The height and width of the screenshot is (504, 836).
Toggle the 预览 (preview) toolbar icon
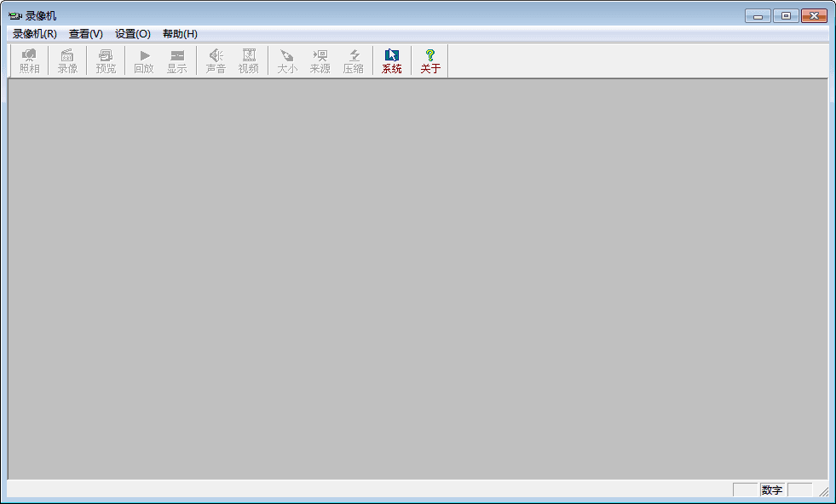106,55
